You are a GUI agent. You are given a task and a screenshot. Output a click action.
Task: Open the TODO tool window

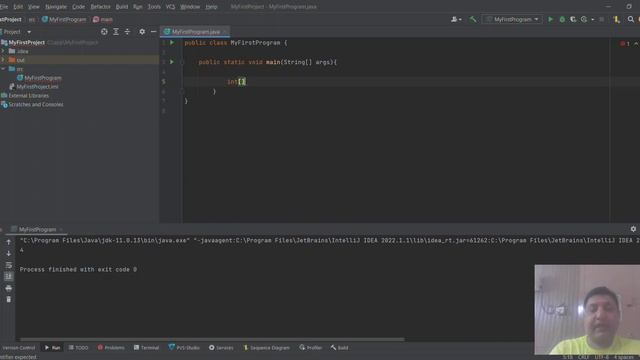78,348
